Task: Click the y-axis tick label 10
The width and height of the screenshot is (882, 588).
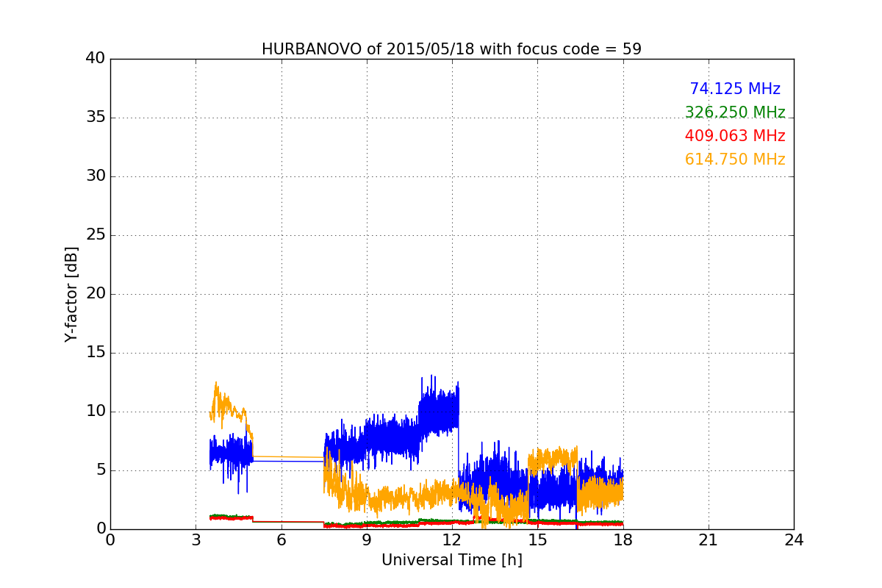Action: click(x=96, y=412)
